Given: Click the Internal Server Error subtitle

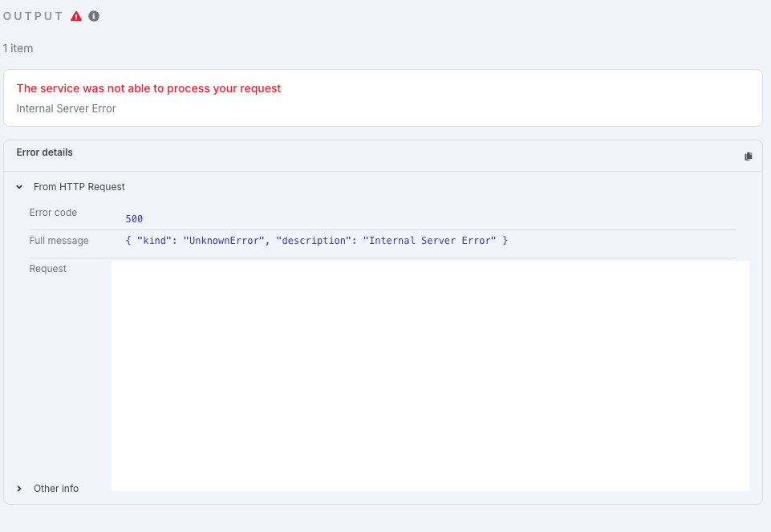Looking at the screenshot, I should coord(66,108).
